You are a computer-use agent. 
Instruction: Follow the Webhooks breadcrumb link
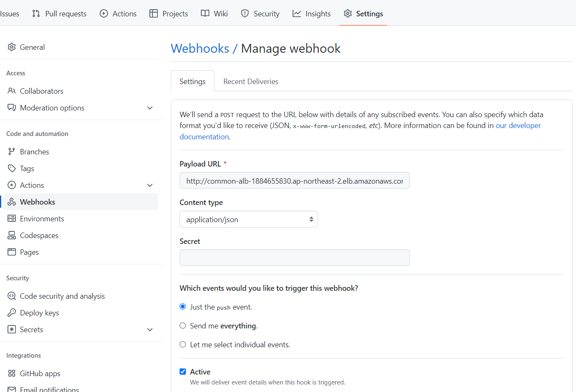[x=200, y=48]
